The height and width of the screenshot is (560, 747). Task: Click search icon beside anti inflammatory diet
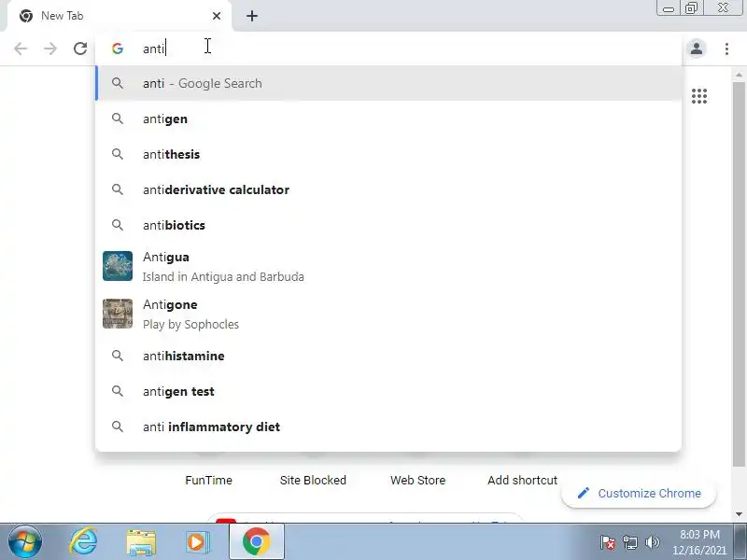click(x=118, y=427)
